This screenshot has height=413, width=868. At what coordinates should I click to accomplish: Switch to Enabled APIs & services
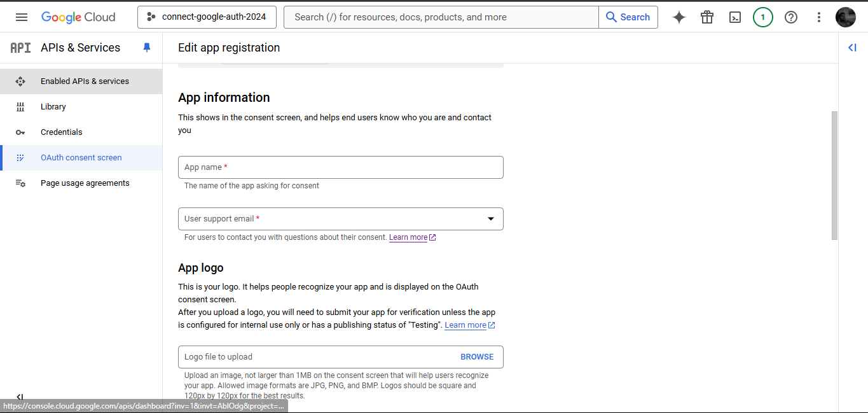85,81
